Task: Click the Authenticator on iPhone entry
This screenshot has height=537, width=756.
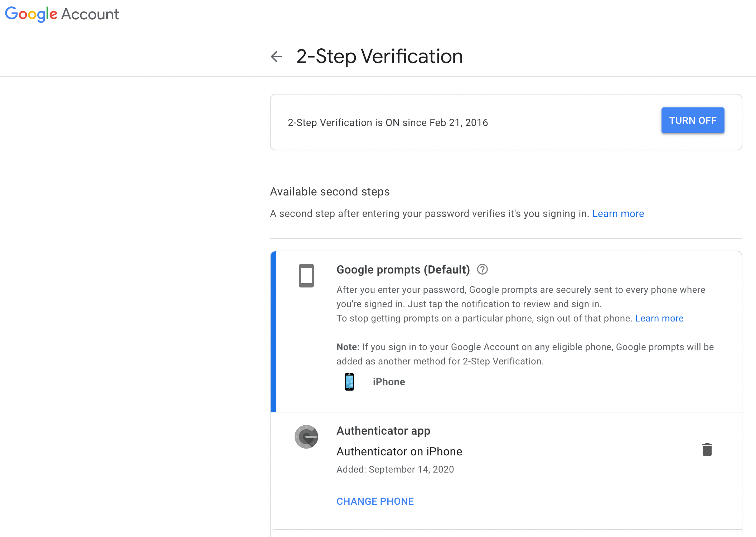Action: pos(399,451)
